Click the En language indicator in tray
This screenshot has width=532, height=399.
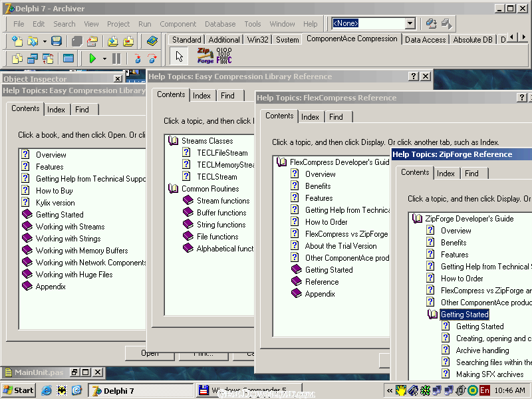[x=485, y=390]
